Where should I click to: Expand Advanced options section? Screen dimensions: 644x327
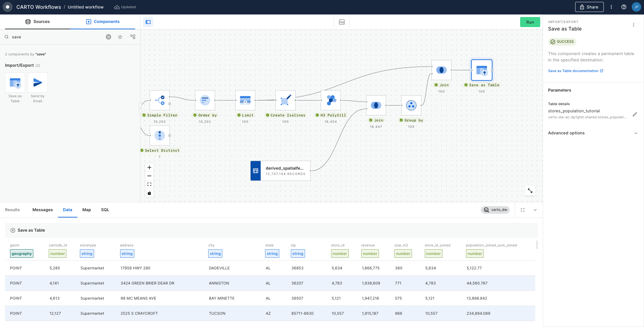(636, 133)
